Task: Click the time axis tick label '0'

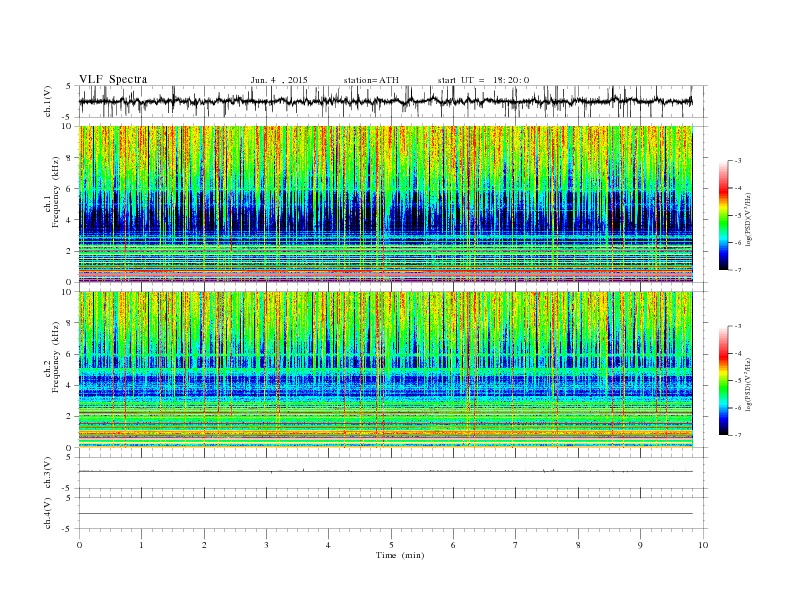Action: [79, 545]
